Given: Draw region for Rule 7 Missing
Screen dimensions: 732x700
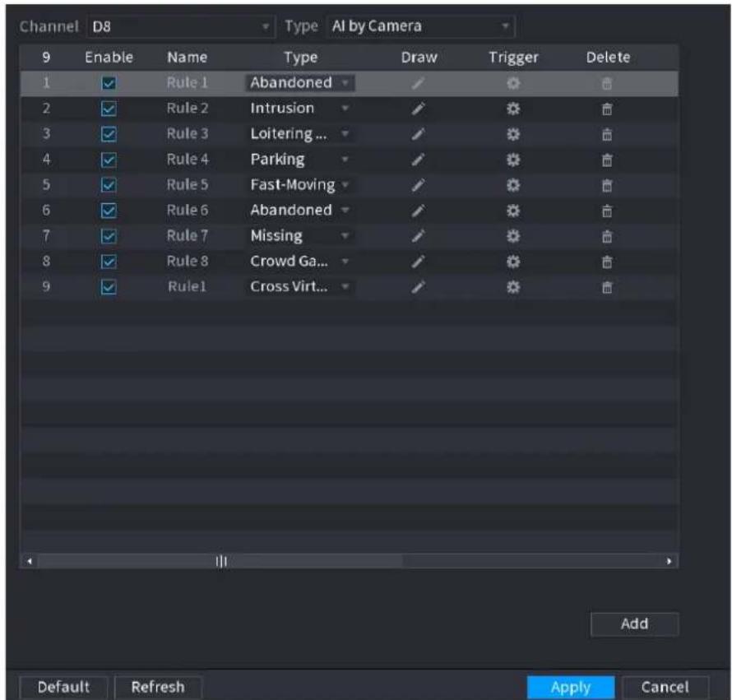Looking at the screenshot, I should click(x=418, y=236).
